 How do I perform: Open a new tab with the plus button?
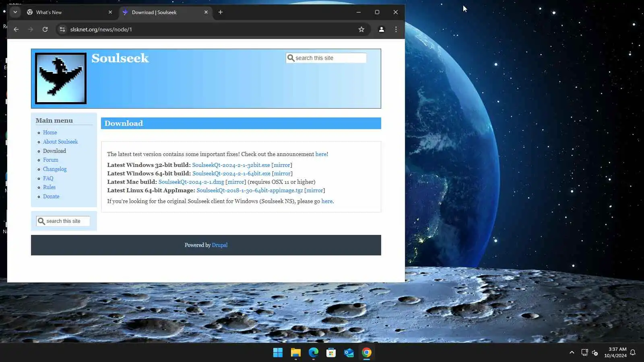pos(221,12)
